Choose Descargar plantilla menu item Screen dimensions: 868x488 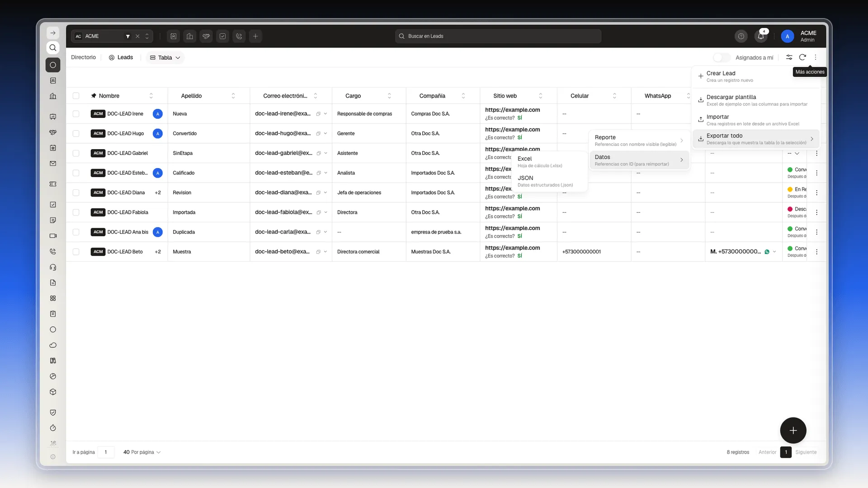pos(756,100)
